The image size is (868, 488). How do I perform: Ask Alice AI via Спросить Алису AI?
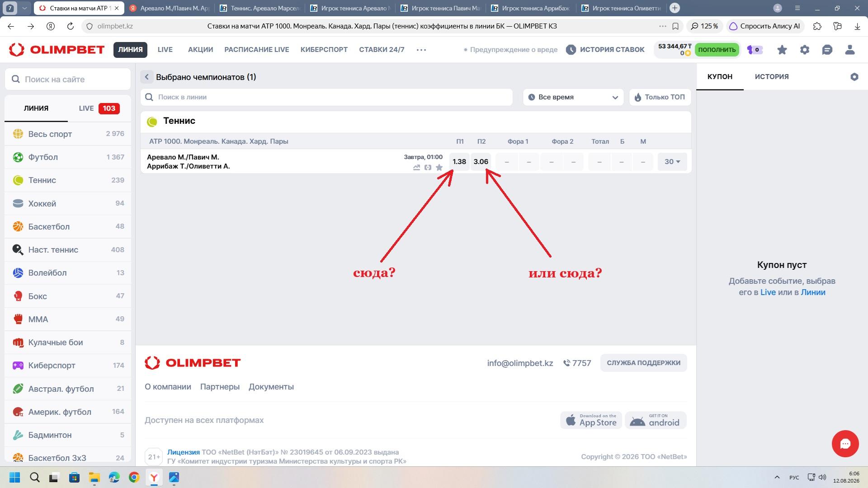point(764,26)
